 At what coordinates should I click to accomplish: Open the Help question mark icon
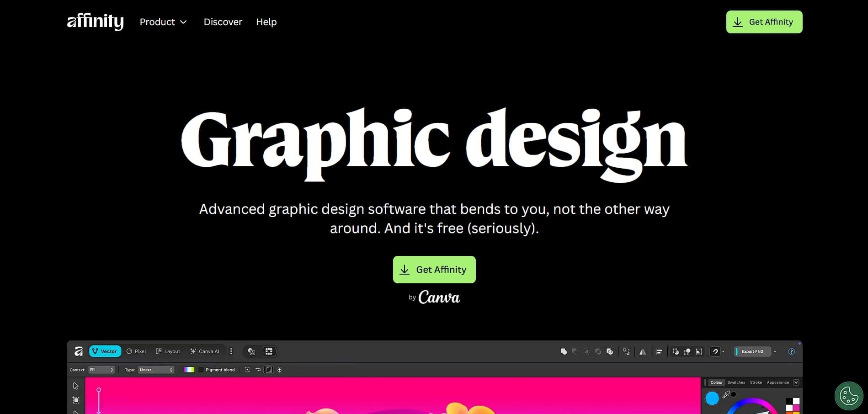click(791, 351)
